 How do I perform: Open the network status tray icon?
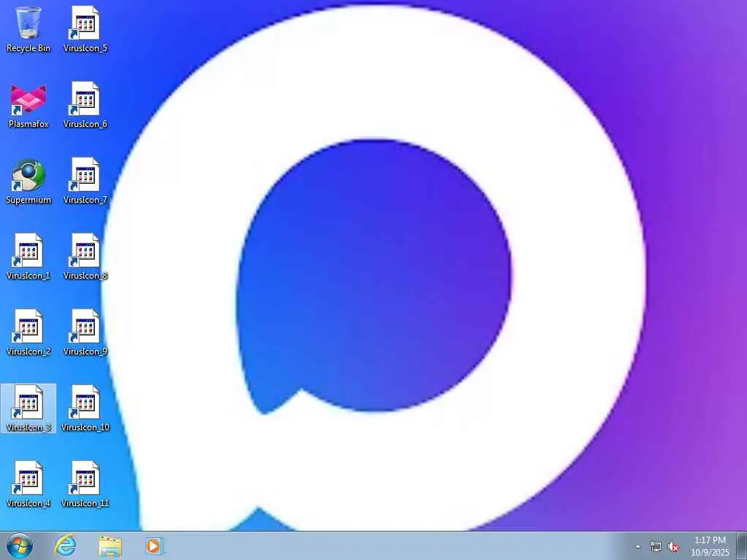click(x=656, y=547)
